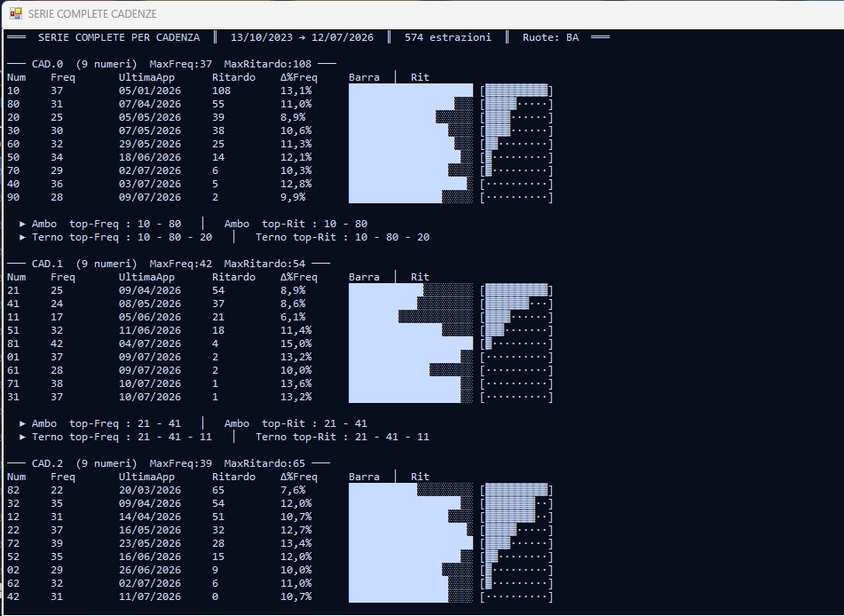Click the SERIE COMPLETE CADENZE window title

[x=92, y=14]
